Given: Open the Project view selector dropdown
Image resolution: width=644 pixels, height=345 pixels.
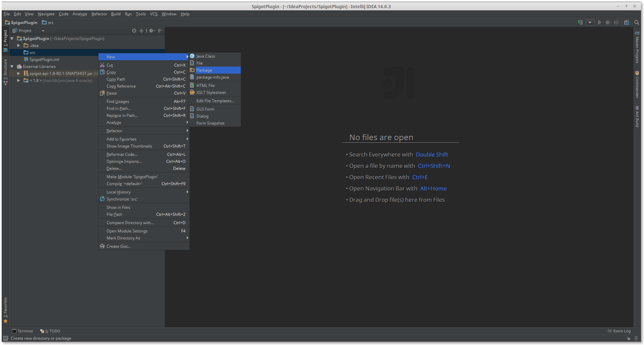Looking at the screenshot, I should [43, 30].
